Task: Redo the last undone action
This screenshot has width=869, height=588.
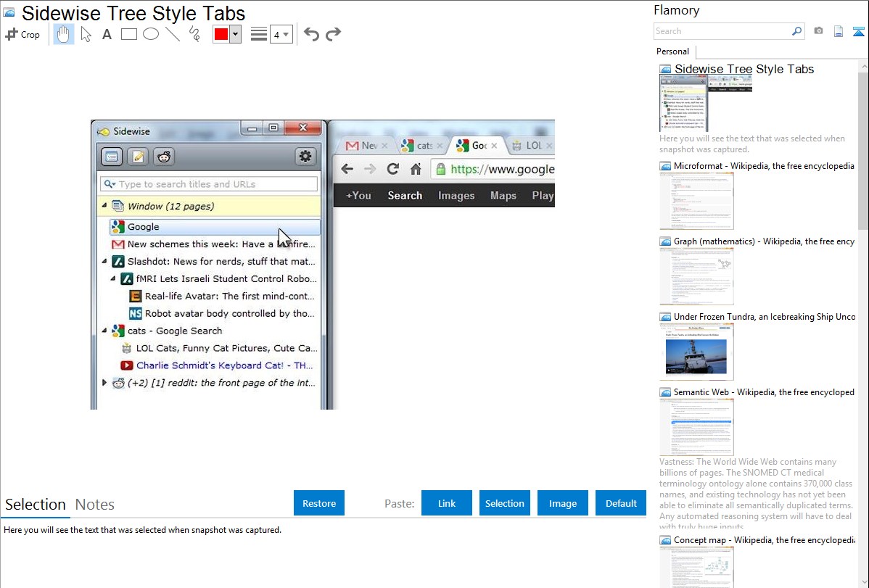Action: (x=334, y=34)
